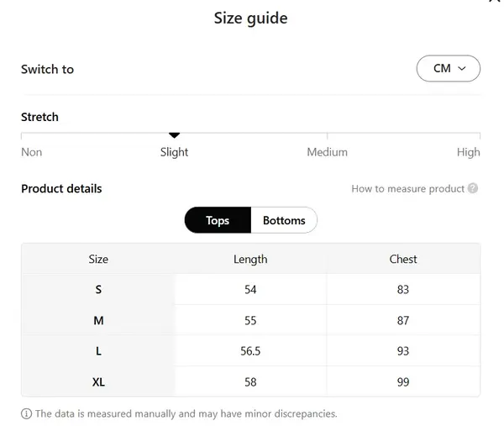The image size is (504, 426).
Task: Click the question mark help icon
Action: (x=474, y=189)
